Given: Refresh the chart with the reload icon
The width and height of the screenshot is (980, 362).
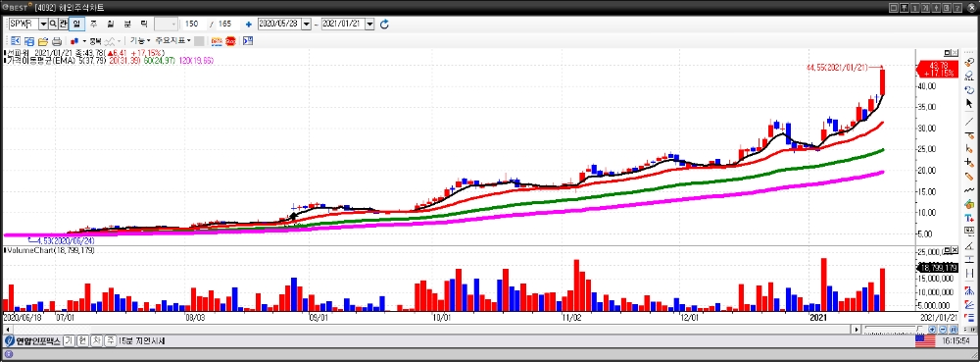Looking at the screenshot, I should [384, 24].
